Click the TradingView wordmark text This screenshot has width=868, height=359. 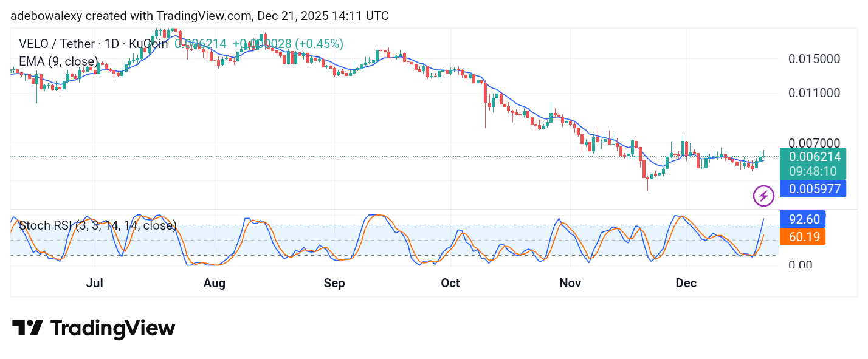point(112,329)
